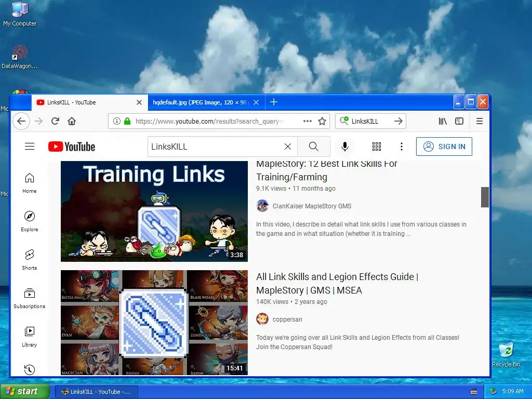Click the system tray icon beside the clock
Viewport: 532px width, 399px height.
click(x=494, y=391)
